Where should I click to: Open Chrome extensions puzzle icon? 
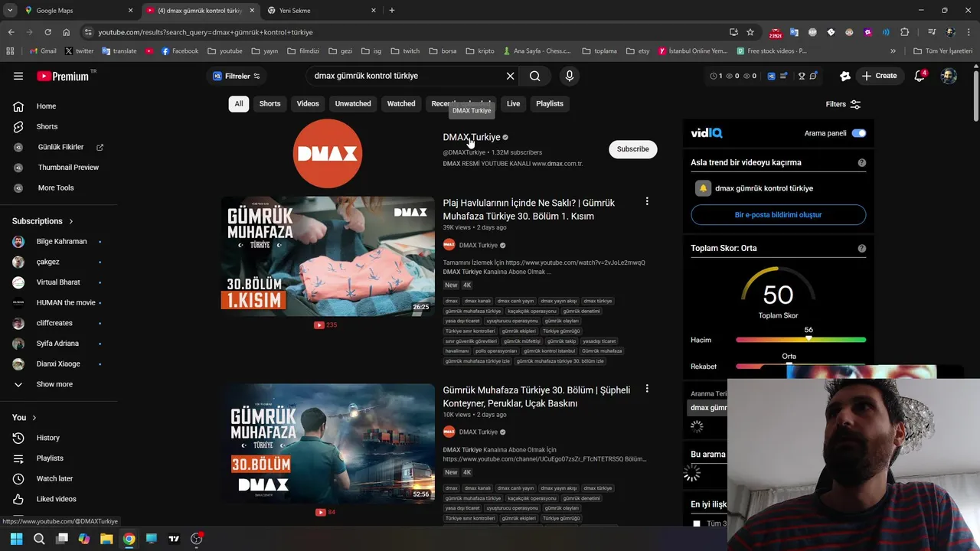(905, 32)
